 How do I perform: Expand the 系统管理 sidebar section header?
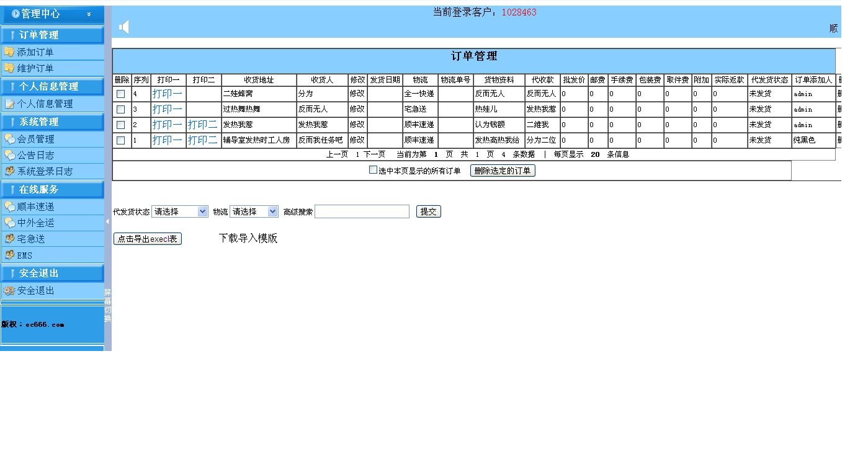52,122
